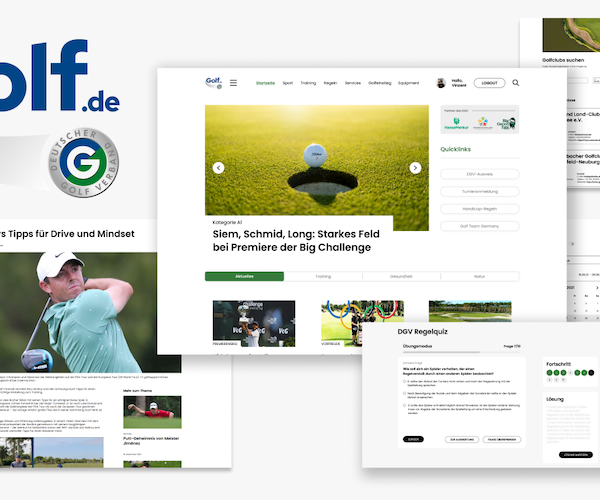This screenshot has height=500, width=600.
Task: Click the search magnifier icon in the header
Action: point(515,83)
